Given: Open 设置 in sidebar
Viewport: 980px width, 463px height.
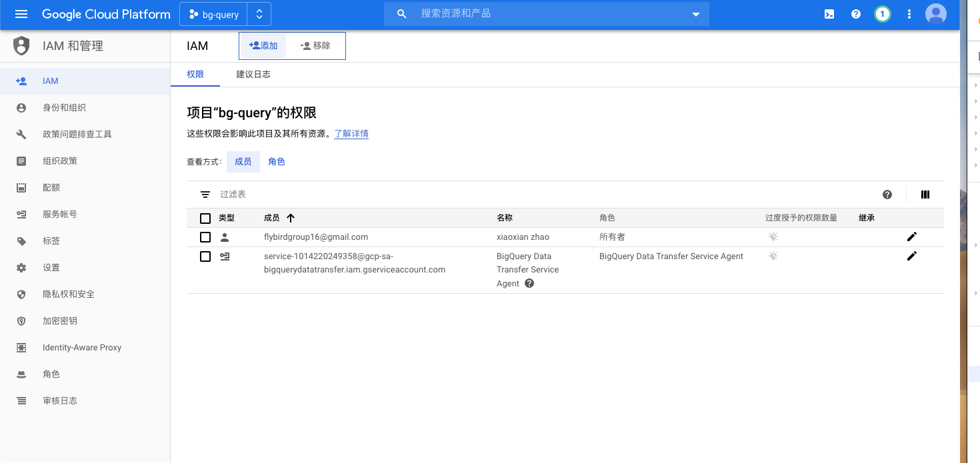Looking at the screenshot, I should click(x=85, y=267).
